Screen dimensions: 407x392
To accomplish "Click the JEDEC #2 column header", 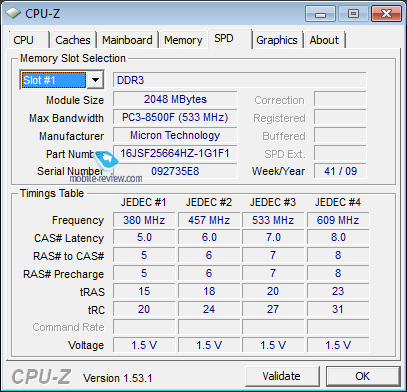I will (209, 202).
